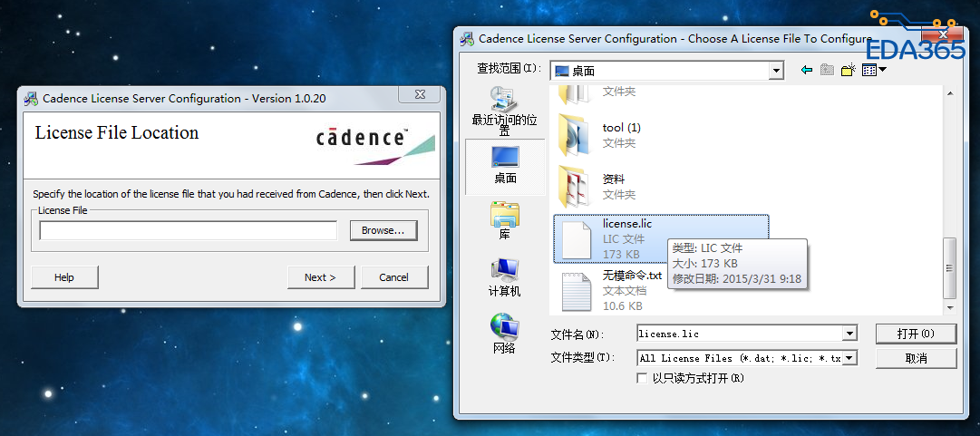Screen dimensions: 980x436
Task: Click the file list scrollbar up arrow
Action: [x=950, y=93]
